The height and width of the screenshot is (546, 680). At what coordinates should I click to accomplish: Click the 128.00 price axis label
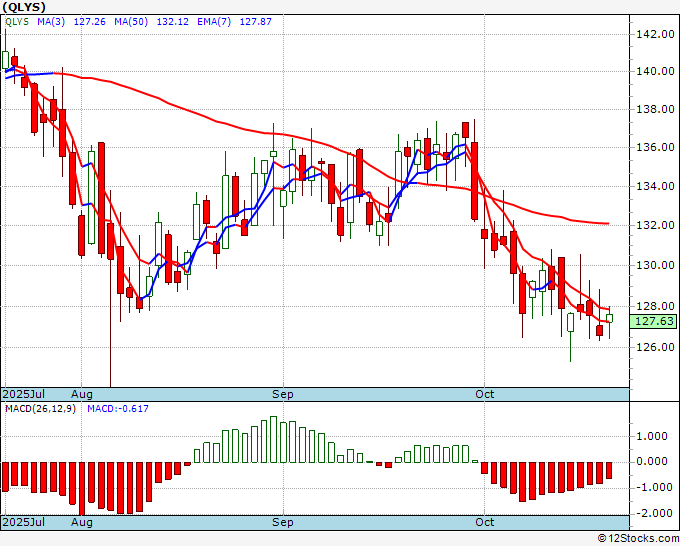coord(655,306)
